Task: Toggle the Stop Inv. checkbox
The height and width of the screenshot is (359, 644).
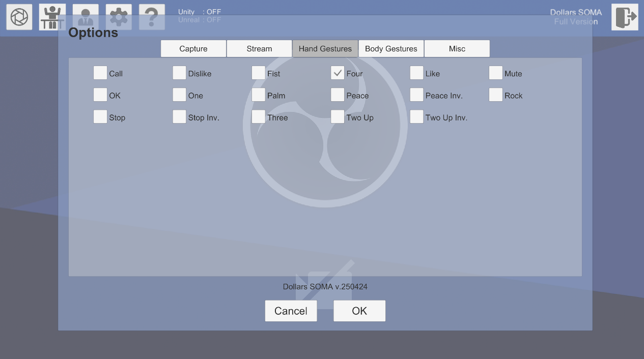Action: [179, 117]
